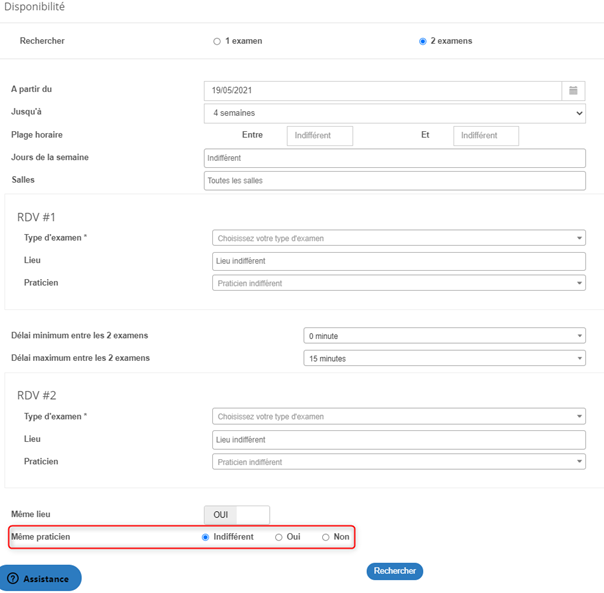Click the Assistance help button
604x593 pixels.
click(40, 578)
